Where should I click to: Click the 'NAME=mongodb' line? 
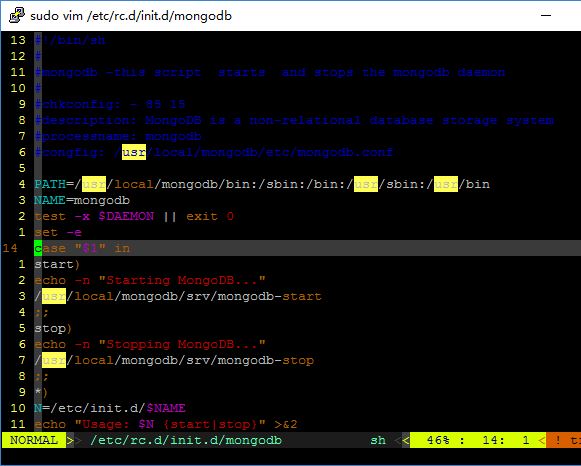click(82, 200)
